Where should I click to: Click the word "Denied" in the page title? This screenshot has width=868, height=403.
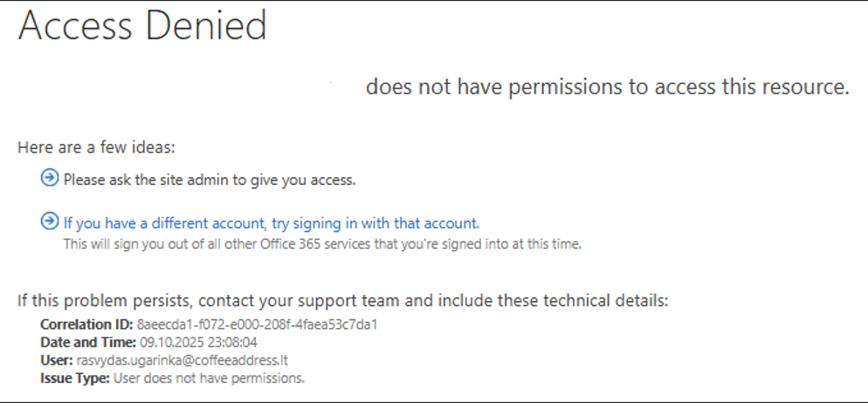[208, 27]
